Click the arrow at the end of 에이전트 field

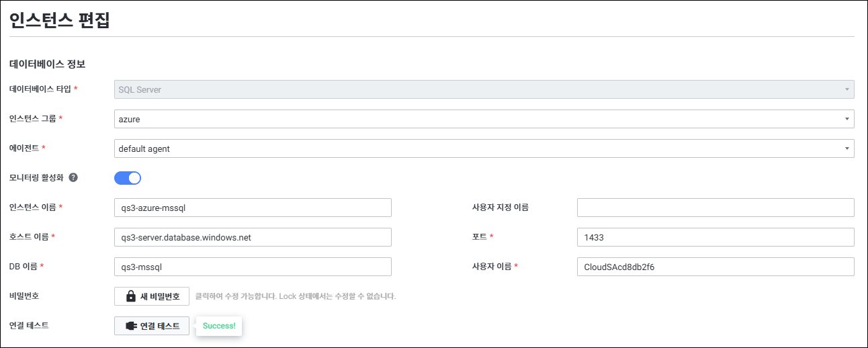(x=847, y=149)
